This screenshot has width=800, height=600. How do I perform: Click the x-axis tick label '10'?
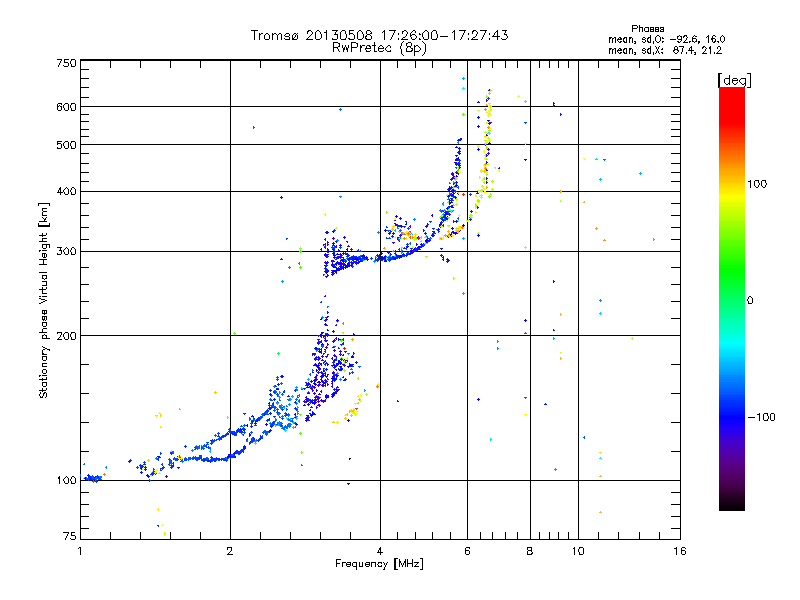pyautogui.click(x=578, y=551)
